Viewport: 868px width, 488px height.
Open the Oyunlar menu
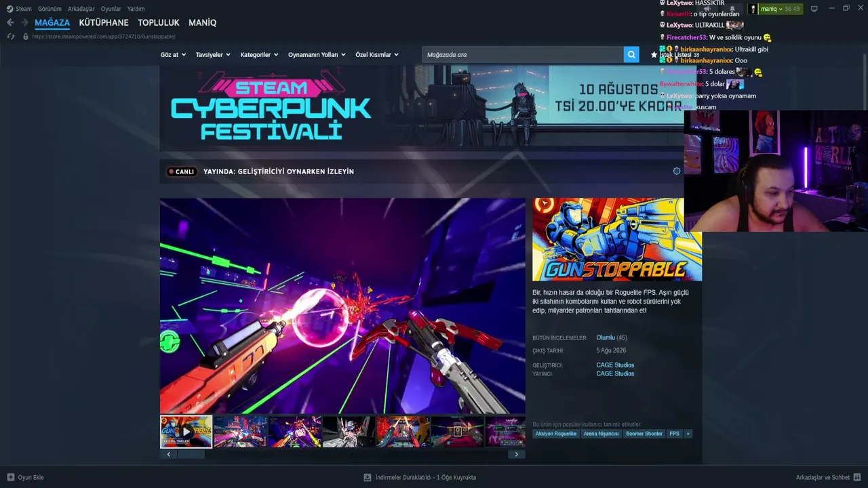pos(111,9)
